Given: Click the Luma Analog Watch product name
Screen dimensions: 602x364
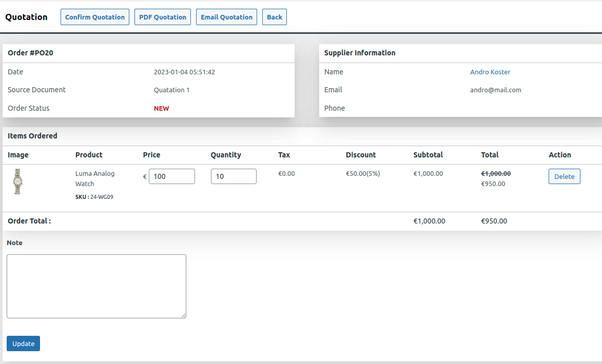Looking at the screenshot, I should tap(95, 179).
